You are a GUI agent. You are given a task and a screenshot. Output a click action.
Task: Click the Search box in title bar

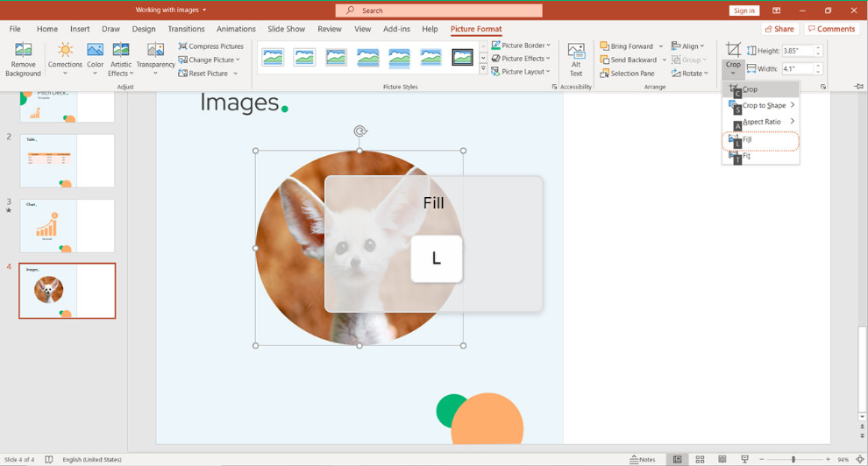point(439,11)
